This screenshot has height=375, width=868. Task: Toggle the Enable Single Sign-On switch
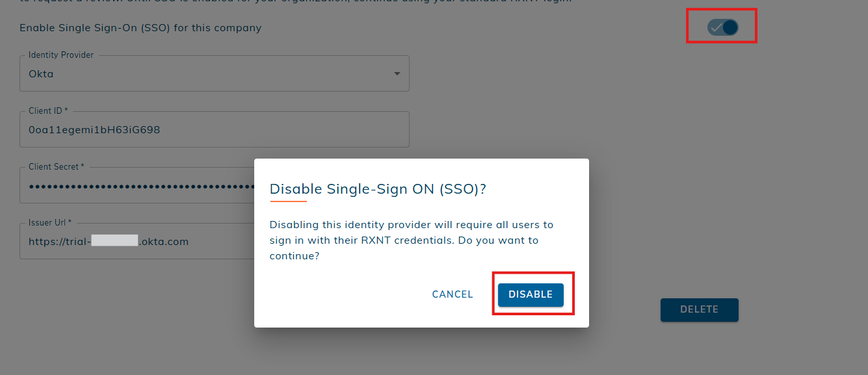722,27
